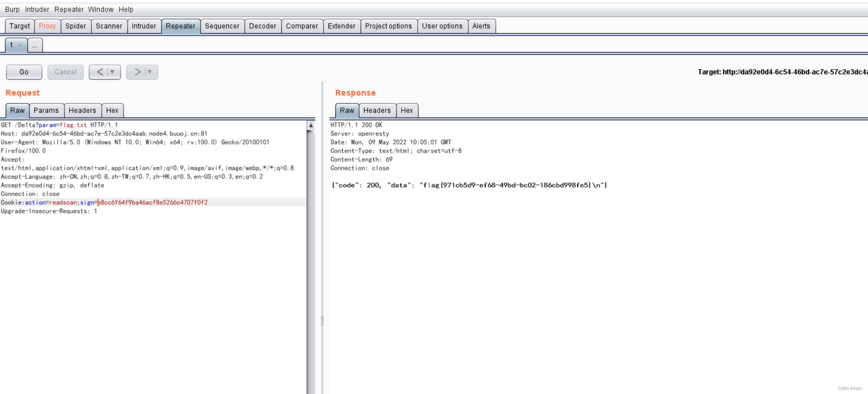Switch to the Intruder tool tab

[144, 26]
